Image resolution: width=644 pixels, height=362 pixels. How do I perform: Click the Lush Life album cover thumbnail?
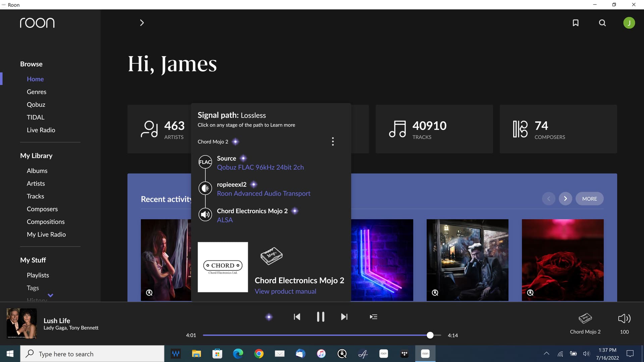coord(22,323)
